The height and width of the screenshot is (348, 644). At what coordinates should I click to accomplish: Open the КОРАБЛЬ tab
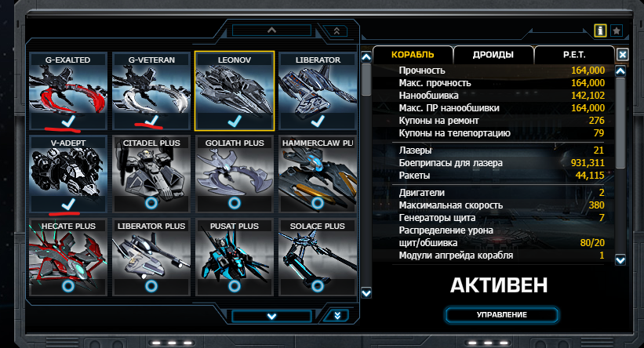pos(413,55)
